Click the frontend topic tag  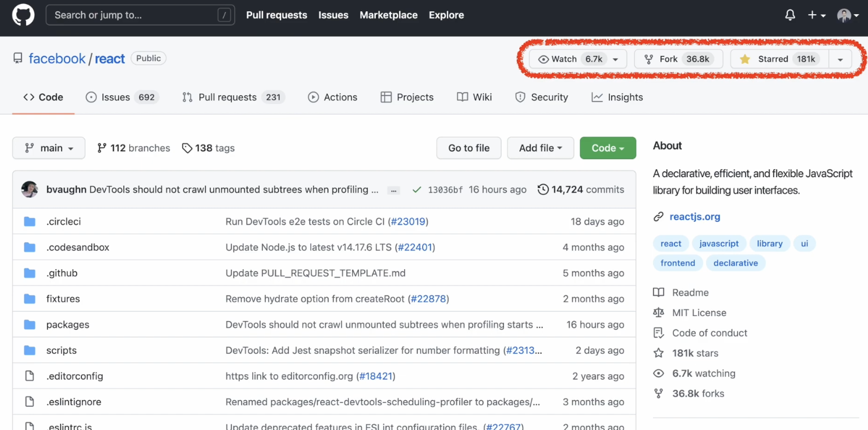click(678, 263)
